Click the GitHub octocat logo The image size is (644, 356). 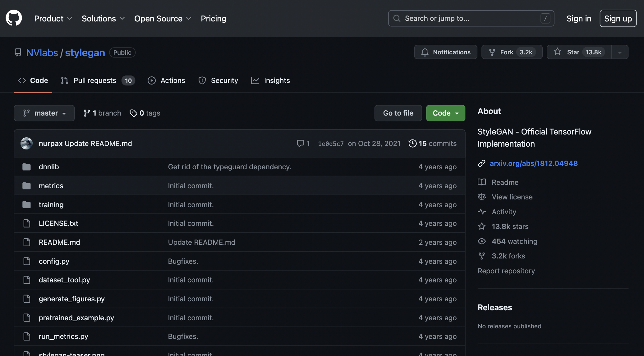pos(14,18)
